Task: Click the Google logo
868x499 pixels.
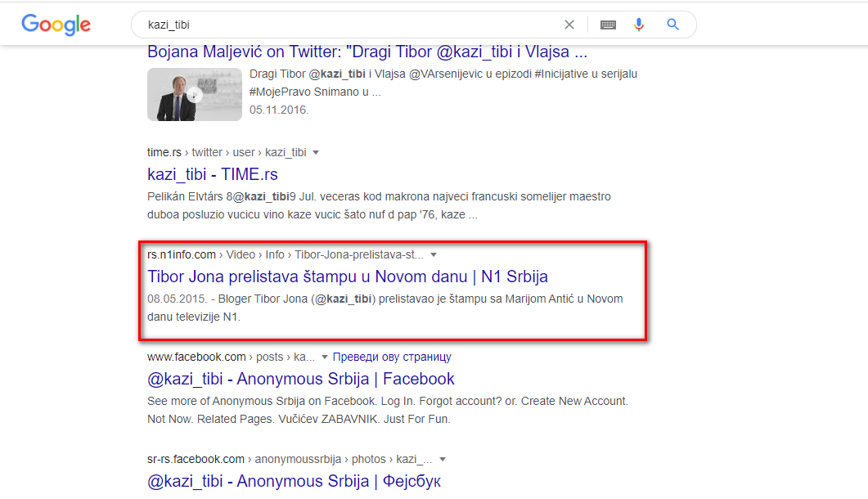Action: (x=56, y=25)
